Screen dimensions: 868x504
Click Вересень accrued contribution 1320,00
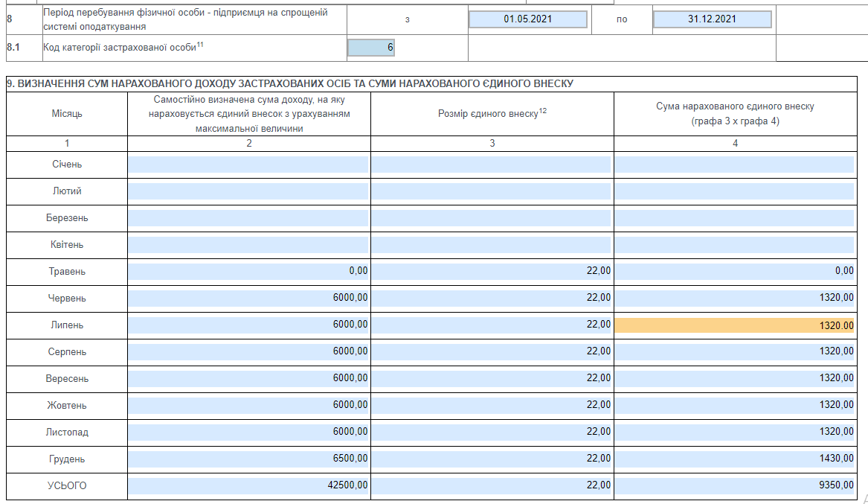(735, 379)
